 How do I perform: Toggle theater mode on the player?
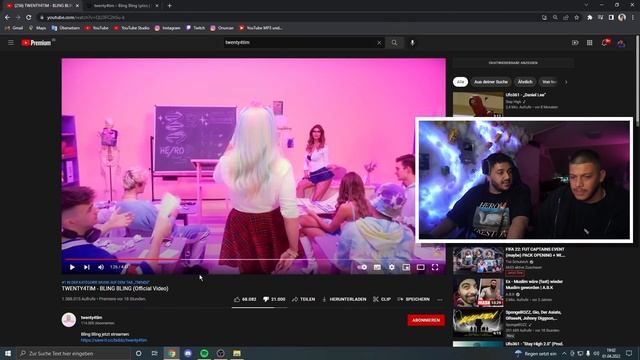[420, 267]
